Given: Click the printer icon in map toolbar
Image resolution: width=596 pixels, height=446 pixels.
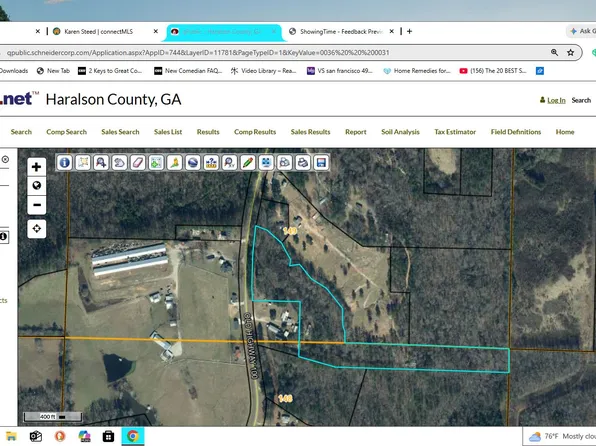Looking at the screenshot, I should tap(303, 163).
